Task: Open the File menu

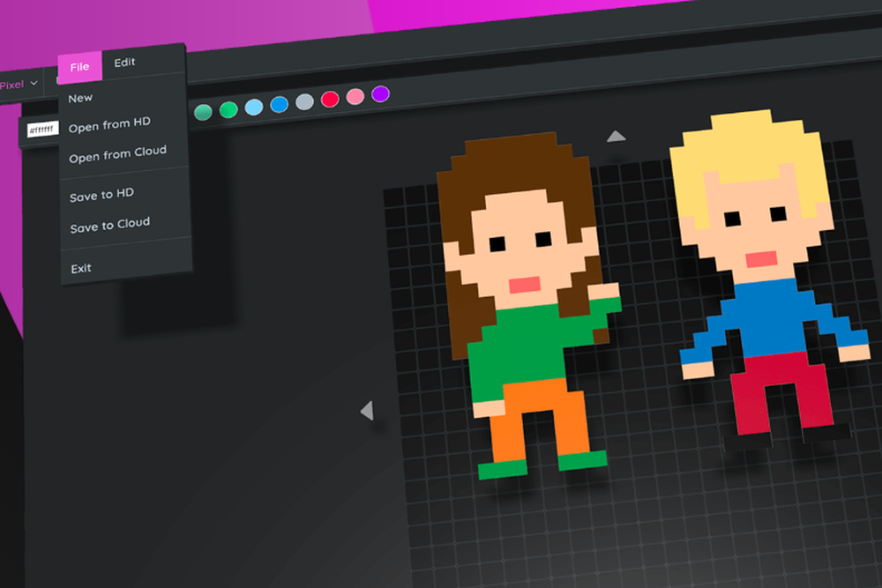Action: 80,65
